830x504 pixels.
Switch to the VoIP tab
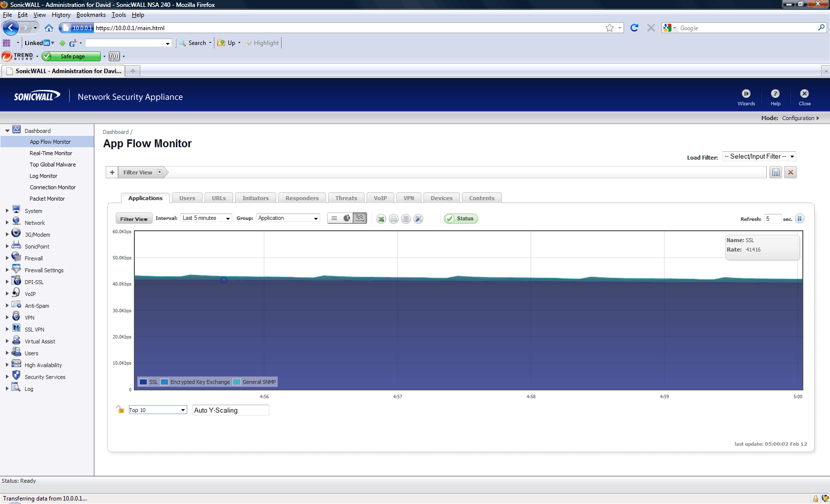pyautogui.click(x=380, y=198)
